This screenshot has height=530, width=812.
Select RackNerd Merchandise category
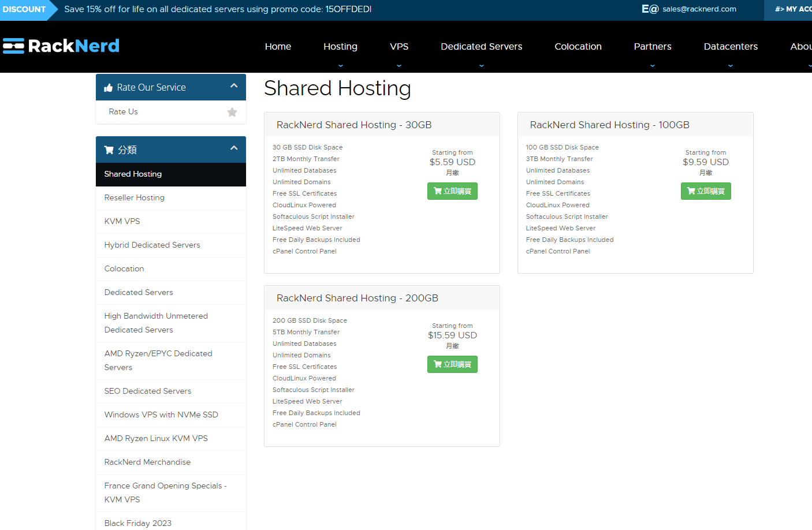tap(171, 462)
